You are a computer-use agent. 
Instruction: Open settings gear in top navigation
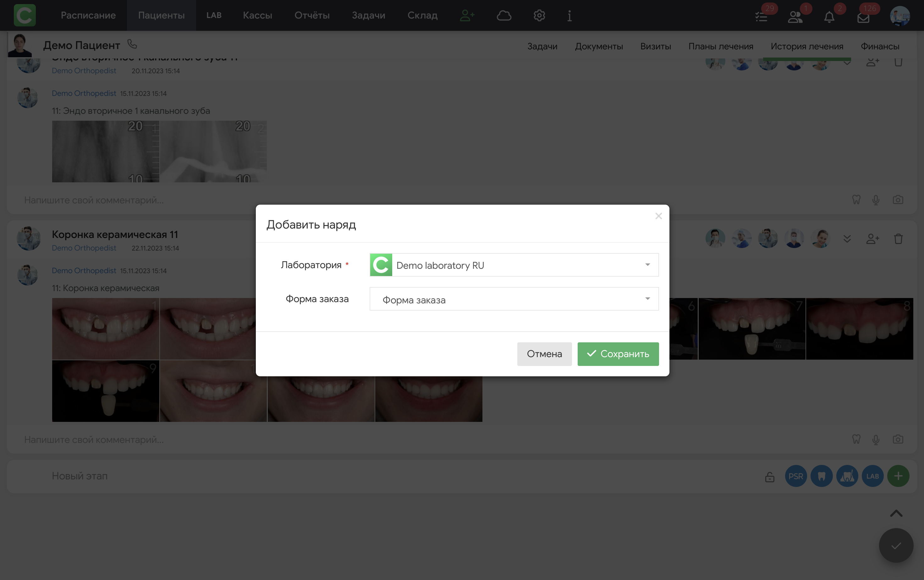point(539,15)
